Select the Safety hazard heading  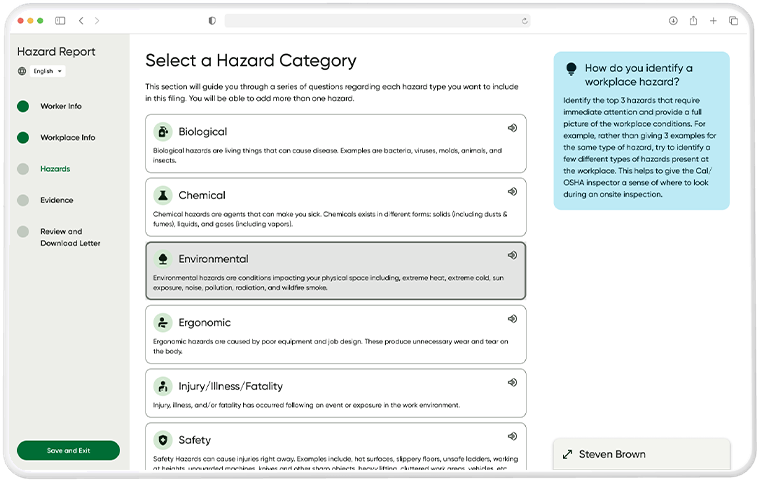[195, 440]
